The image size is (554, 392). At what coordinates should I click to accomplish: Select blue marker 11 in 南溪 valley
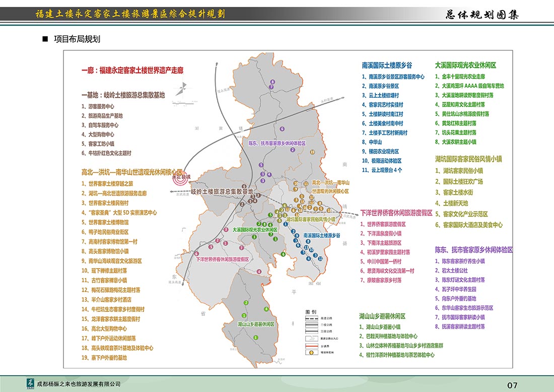click(321, 258)
